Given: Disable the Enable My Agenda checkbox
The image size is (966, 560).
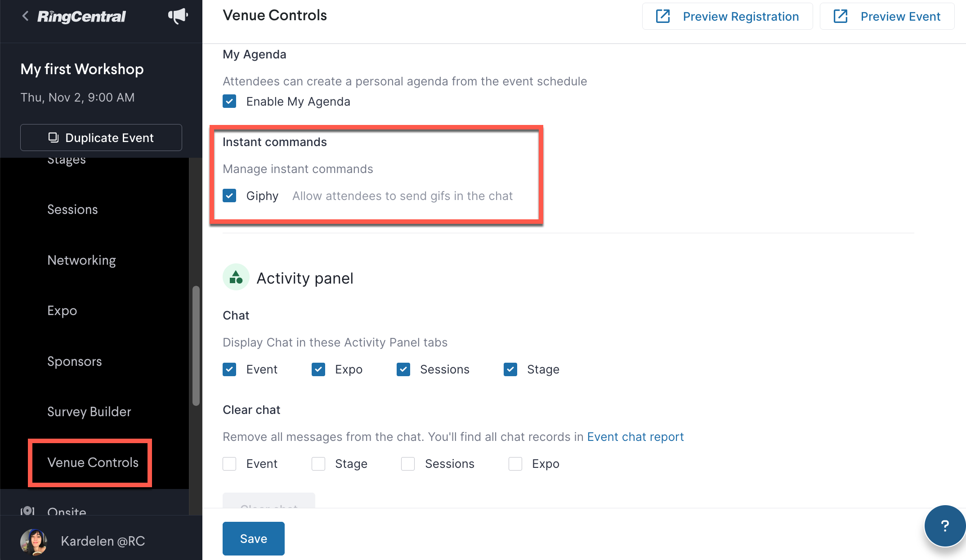Looking at the screenshot, I should pyautogui.click(x=229, y=101).
